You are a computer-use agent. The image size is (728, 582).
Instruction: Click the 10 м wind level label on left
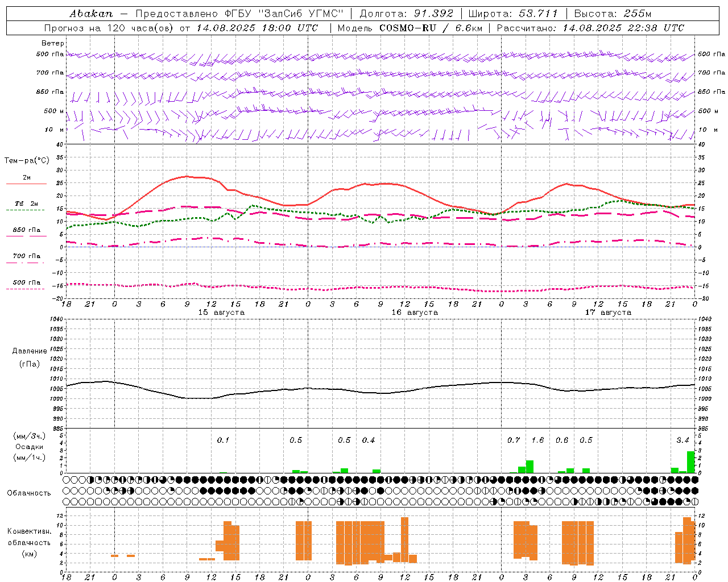(x=54, y=130)
